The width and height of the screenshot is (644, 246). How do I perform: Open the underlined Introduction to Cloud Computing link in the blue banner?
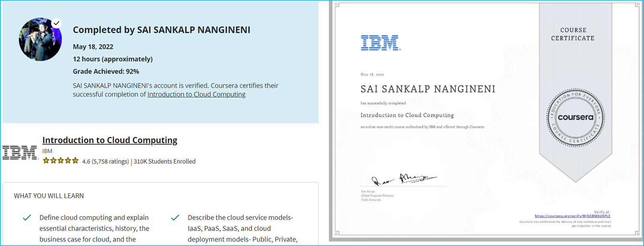point(196,94)
